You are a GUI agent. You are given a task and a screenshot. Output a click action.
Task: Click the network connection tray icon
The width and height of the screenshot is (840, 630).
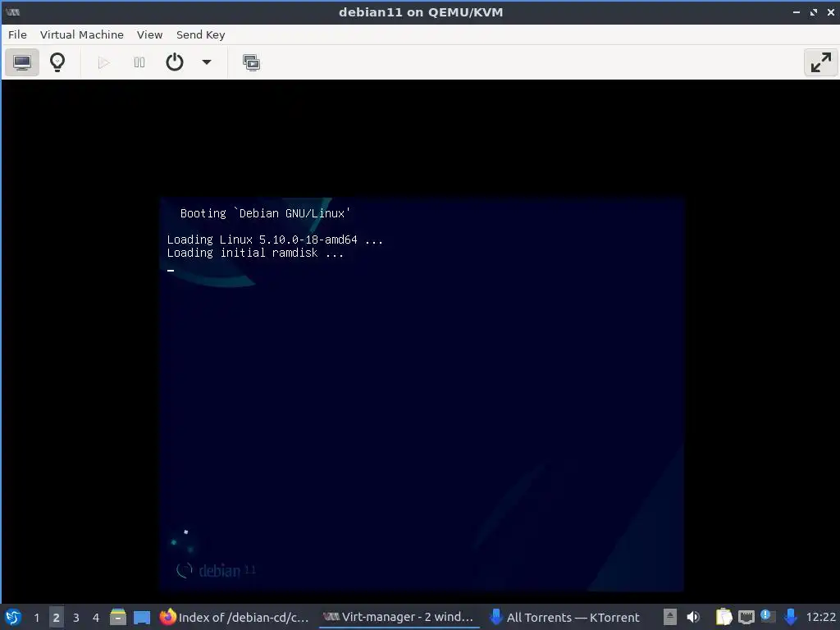[746, 617]
